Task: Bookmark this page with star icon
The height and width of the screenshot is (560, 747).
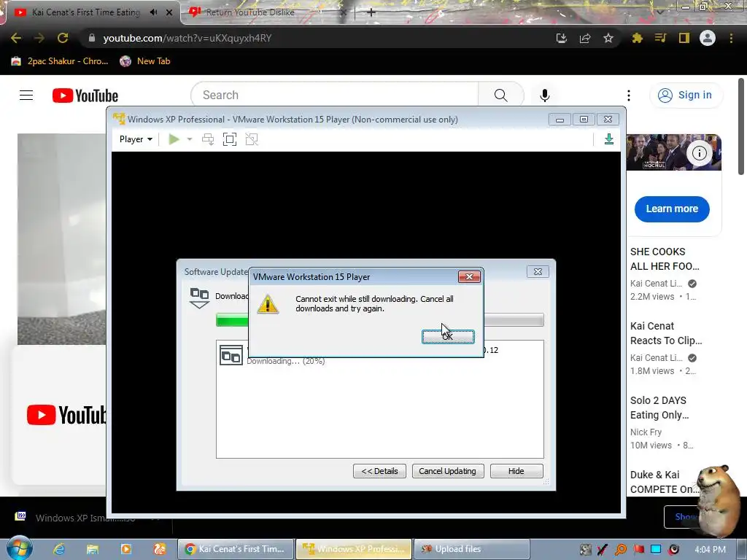Action: [x=608, y=38]
